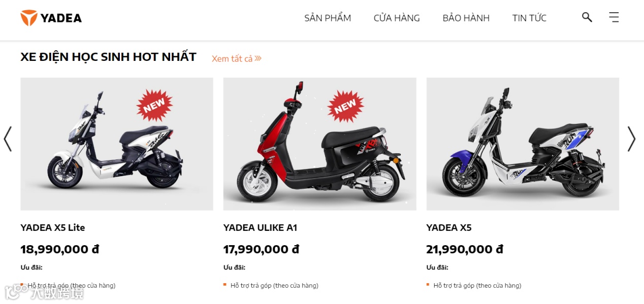This screenshot has width=644, height=304.
Task: Open YADEA X5 product title
Action: 449,227
